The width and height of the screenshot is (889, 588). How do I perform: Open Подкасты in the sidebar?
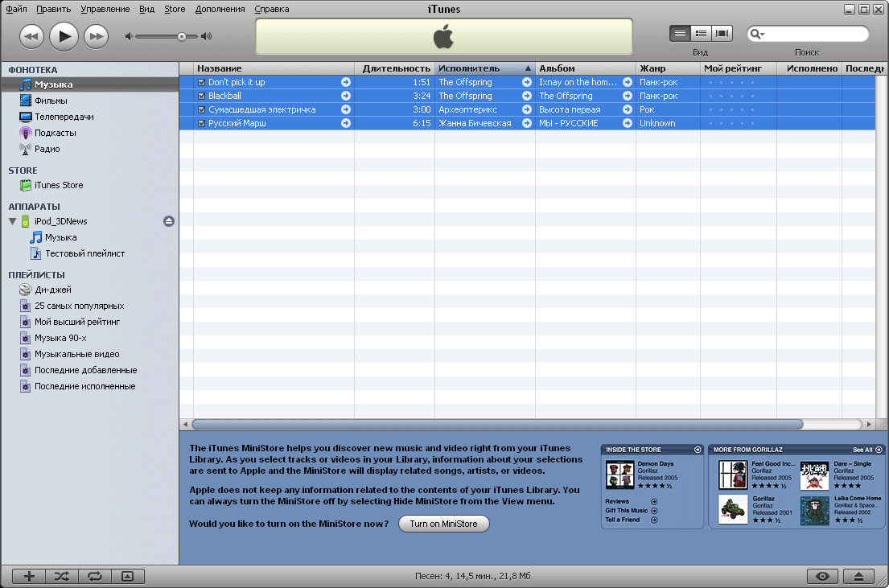90,133
